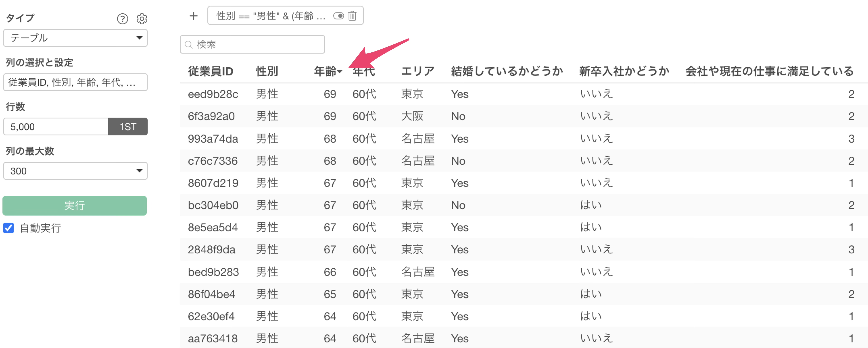Uncheck the 自動実行 checkbox
868x348 pixels.
pyautogui.click(x=9, y=228)
